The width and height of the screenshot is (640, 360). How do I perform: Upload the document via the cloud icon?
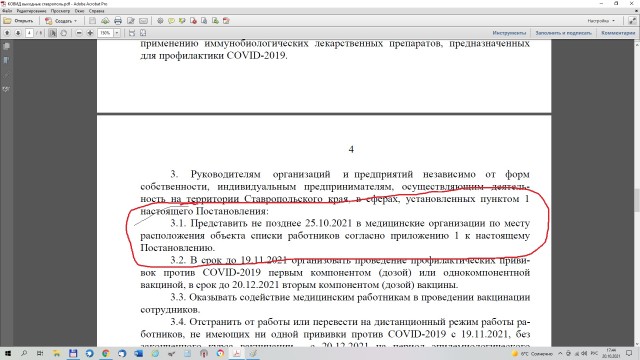click(105, 21)
